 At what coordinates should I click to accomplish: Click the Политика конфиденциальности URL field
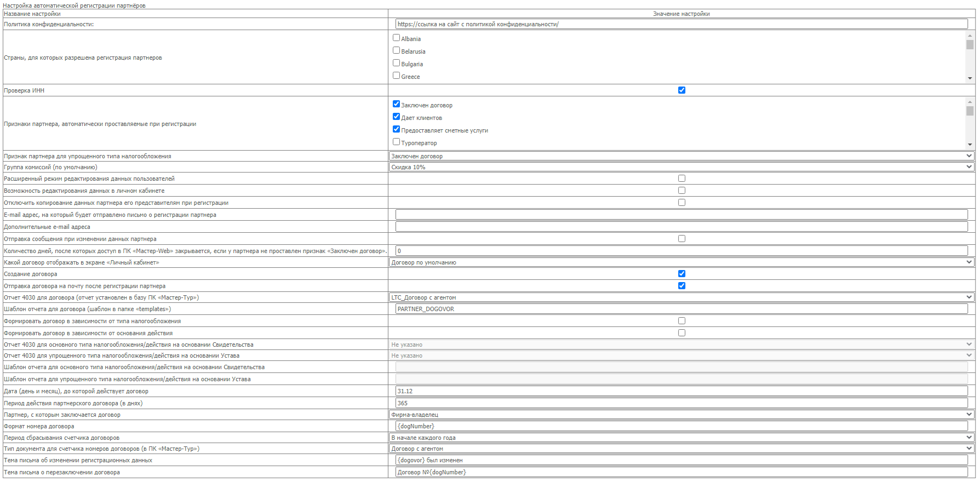681,24
